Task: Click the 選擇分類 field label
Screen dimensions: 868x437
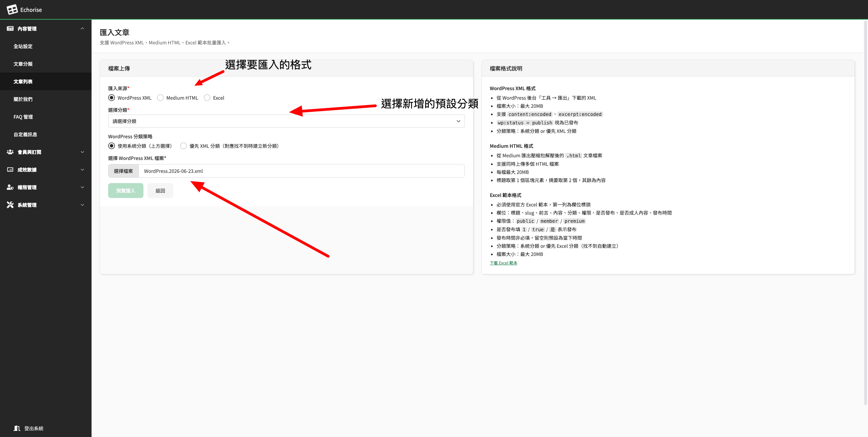Action: point(119,110)
